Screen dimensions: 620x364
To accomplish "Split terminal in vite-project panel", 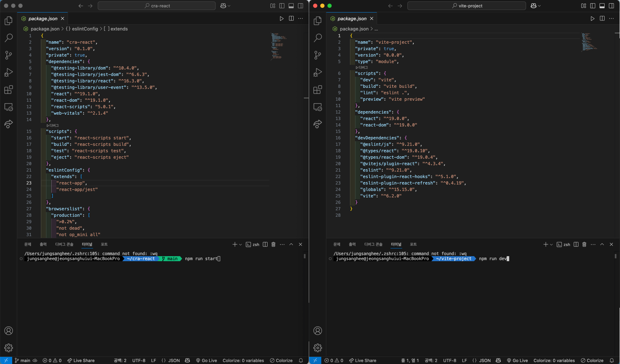I will 576,244.
